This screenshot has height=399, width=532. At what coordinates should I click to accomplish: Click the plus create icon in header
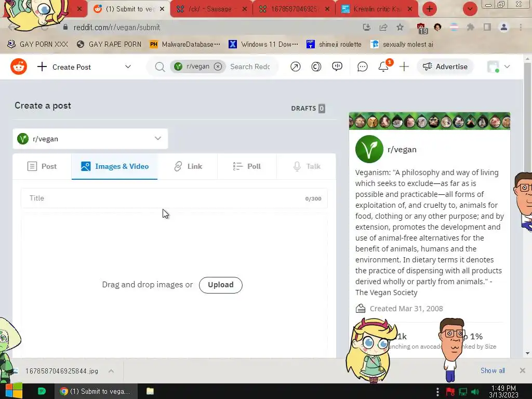404,66
